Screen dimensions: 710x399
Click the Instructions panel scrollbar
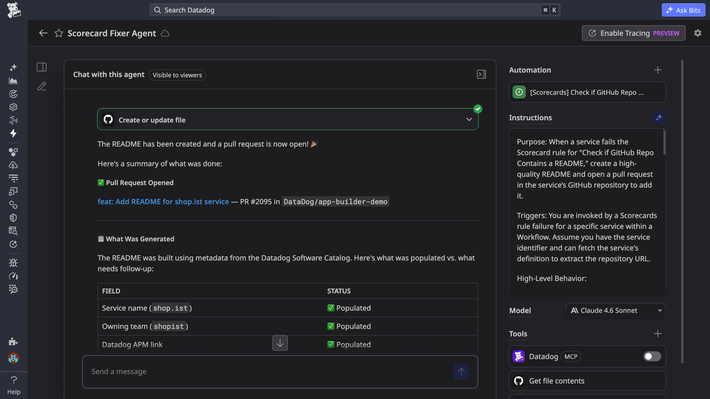pyautogui.click(x=664, y=142)
